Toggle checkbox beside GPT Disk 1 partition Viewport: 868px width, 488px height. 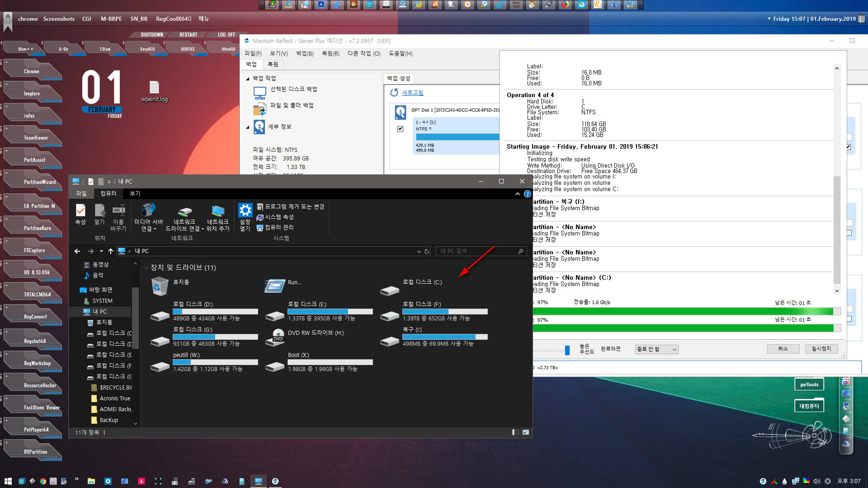pyautogui.click(x=400, y=129)
